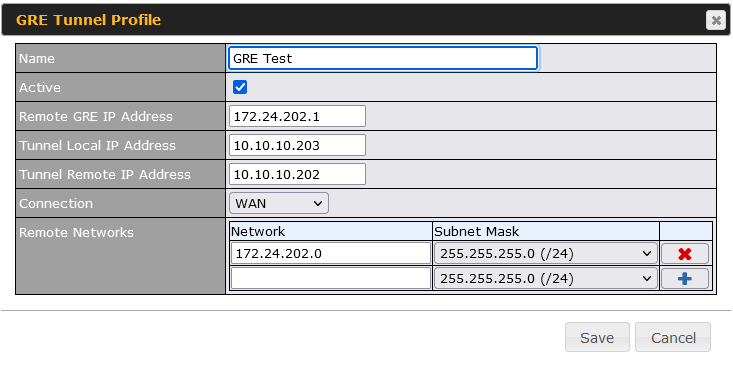Click the Subnet Mask column header
The width and height of the screenshot is (733, 369).
coord(476,232)
